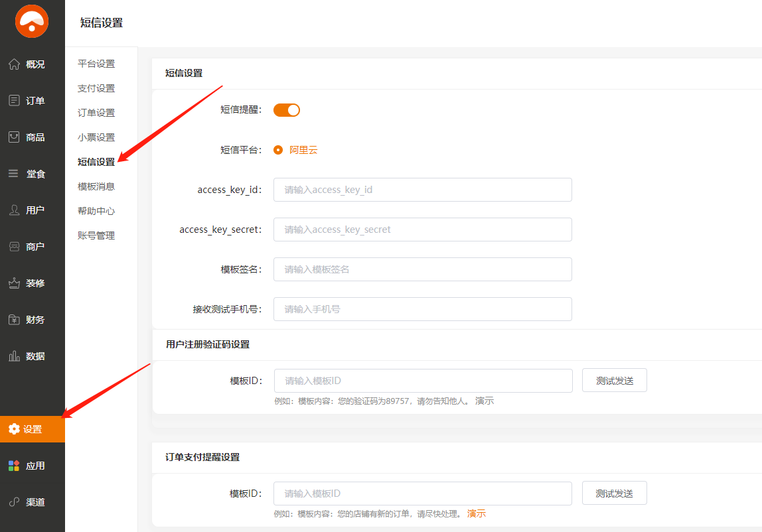The height and width of the screenshot is (532, 762).
Task: Click the orange 演示 link under order payment
Action: coord(477,513)
